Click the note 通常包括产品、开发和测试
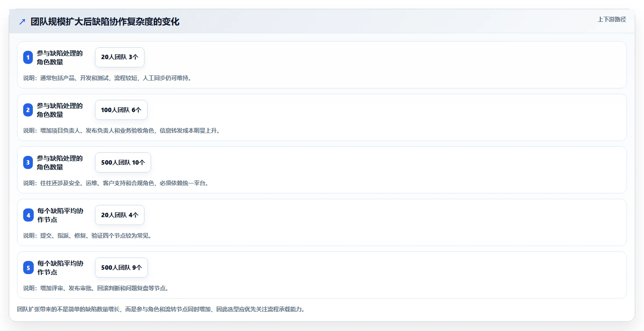 107,78
